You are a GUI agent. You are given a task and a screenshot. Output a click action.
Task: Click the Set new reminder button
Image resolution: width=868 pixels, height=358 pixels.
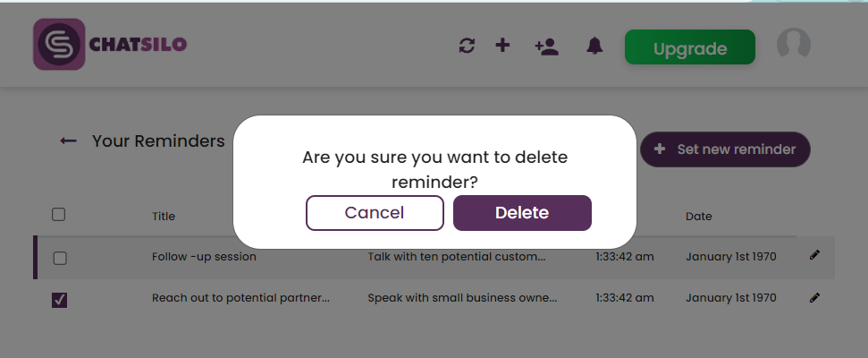tap(725, 149)
